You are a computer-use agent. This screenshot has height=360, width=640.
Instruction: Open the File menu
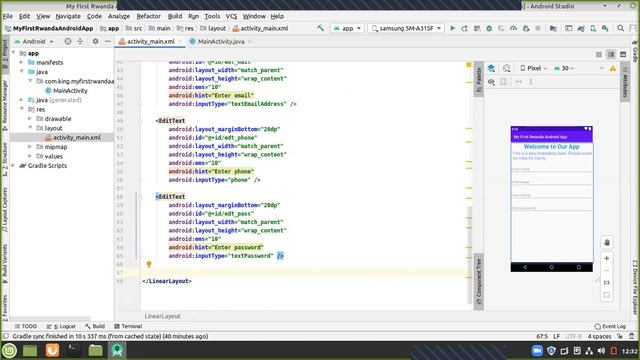[8, 16]
